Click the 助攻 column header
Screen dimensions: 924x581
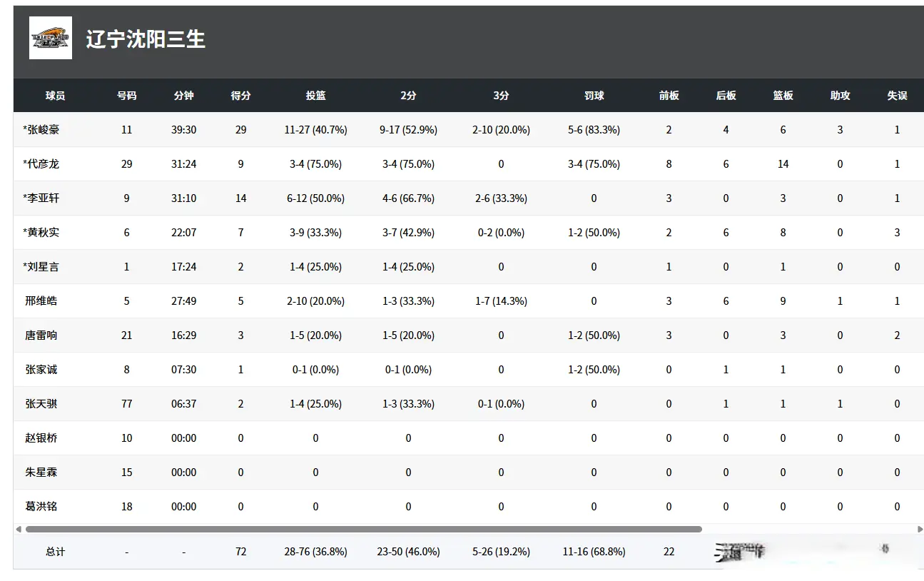[840, 96]
